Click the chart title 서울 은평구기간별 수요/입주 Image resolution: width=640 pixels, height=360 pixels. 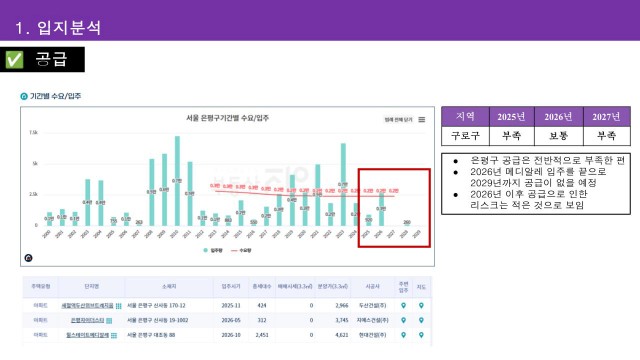click(227, 118)
